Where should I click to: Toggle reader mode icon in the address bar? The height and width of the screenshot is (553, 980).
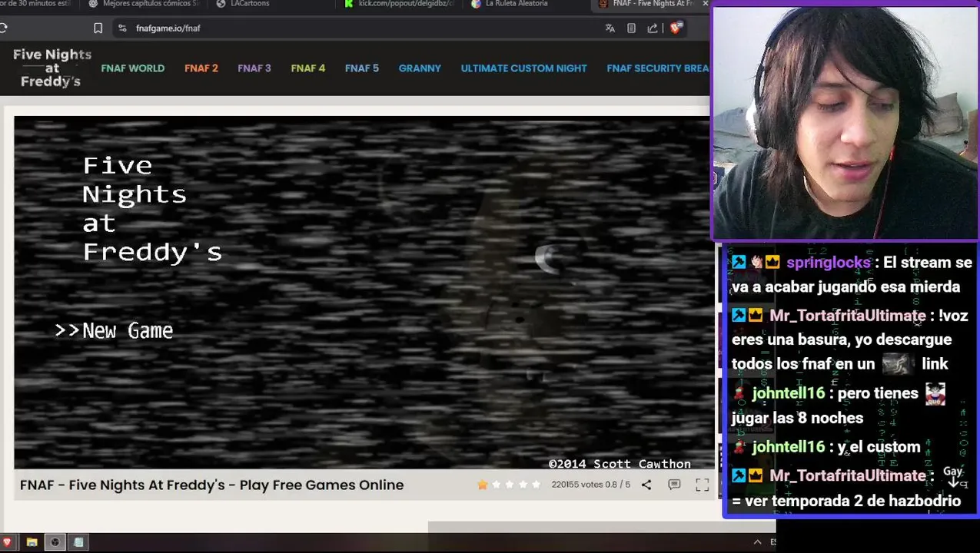631,28
